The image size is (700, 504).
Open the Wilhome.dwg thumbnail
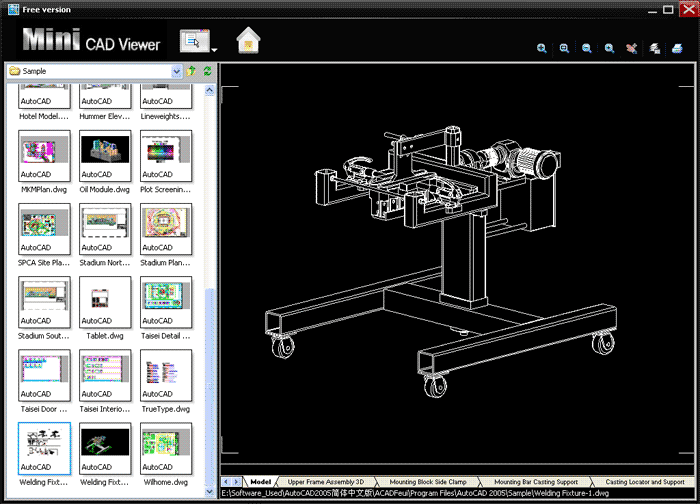[x=165, y=446]
